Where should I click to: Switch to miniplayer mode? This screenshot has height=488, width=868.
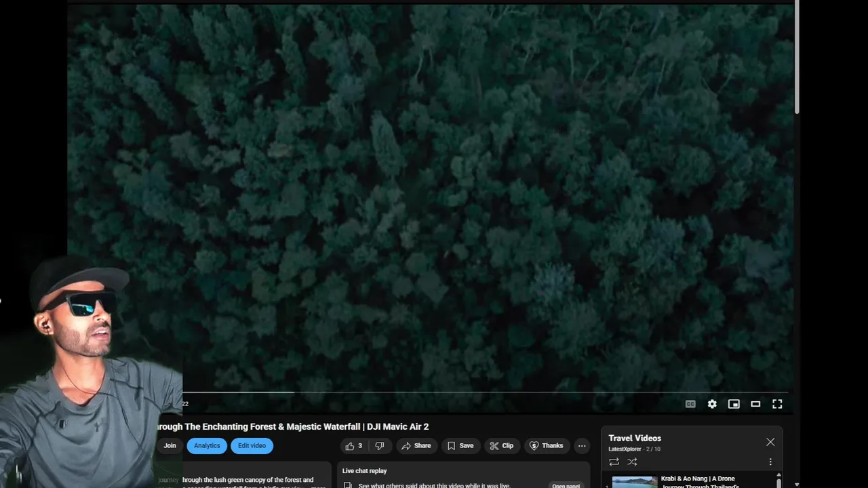734,404
